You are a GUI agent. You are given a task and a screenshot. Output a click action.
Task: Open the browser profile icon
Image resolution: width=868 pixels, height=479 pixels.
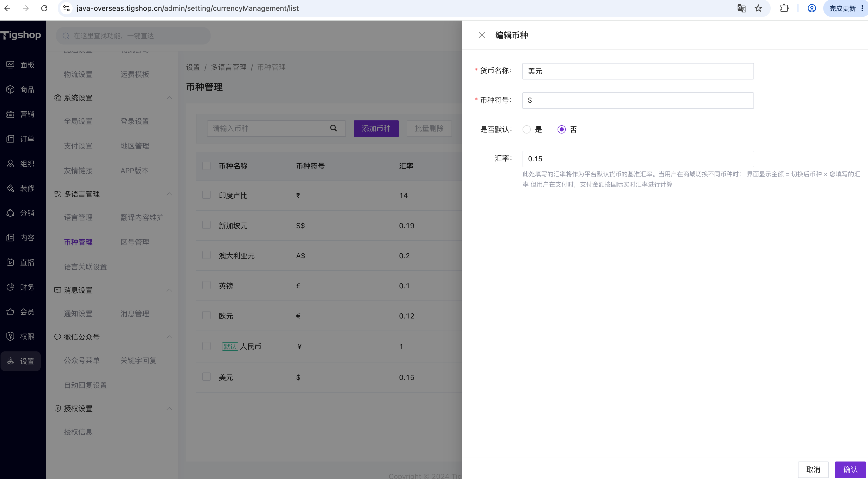[x=812, y=8]
